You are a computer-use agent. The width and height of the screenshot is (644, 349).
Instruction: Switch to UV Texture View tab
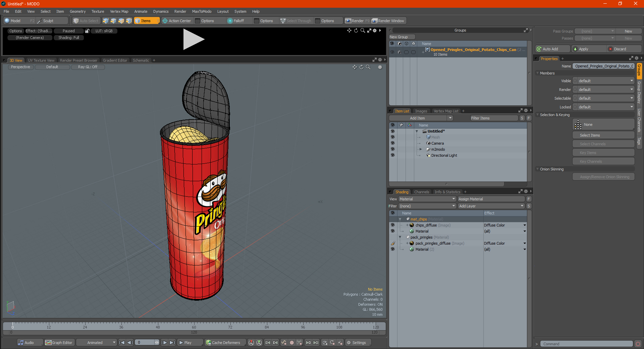pyautogui.click(x=41, y=60)
